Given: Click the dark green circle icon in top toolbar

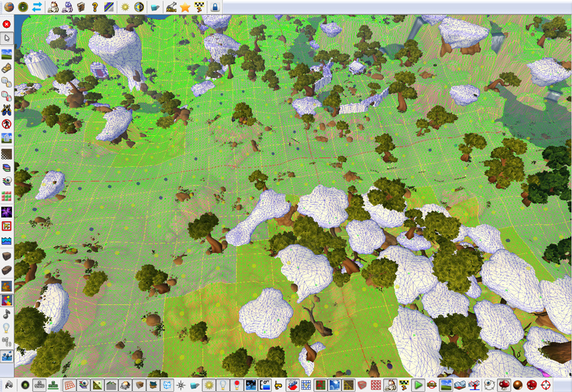Looking at the screenshot, I should click(x=23, y=7).
